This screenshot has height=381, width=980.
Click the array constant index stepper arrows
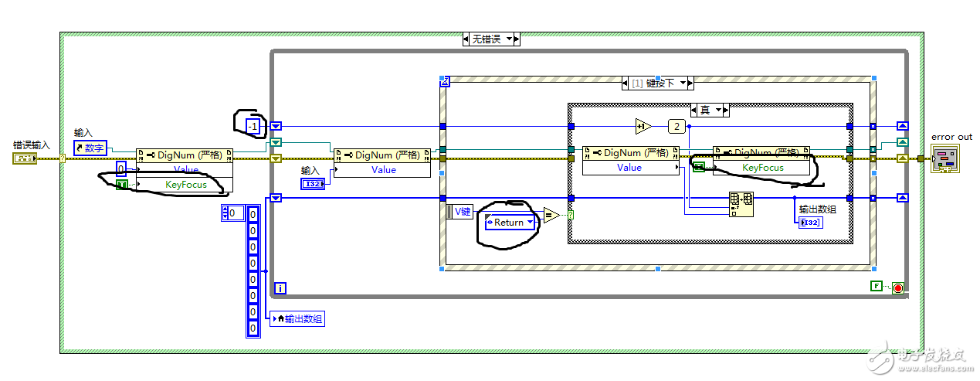click(226, 213)
